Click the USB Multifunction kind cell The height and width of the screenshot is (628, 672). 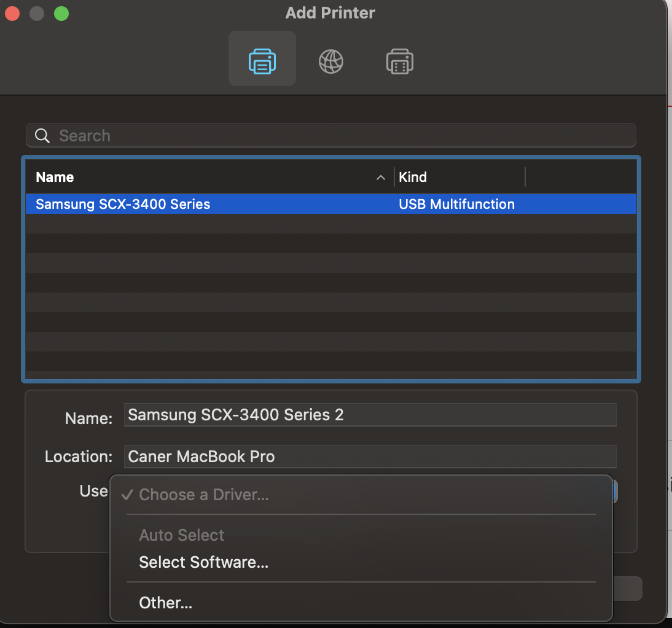tap(456, 204)
